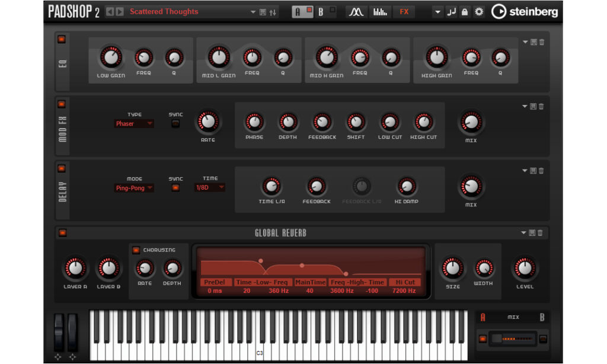Open the EQ section preset dropdown arrow
The image size is (607, 364).
pos(525,42)
